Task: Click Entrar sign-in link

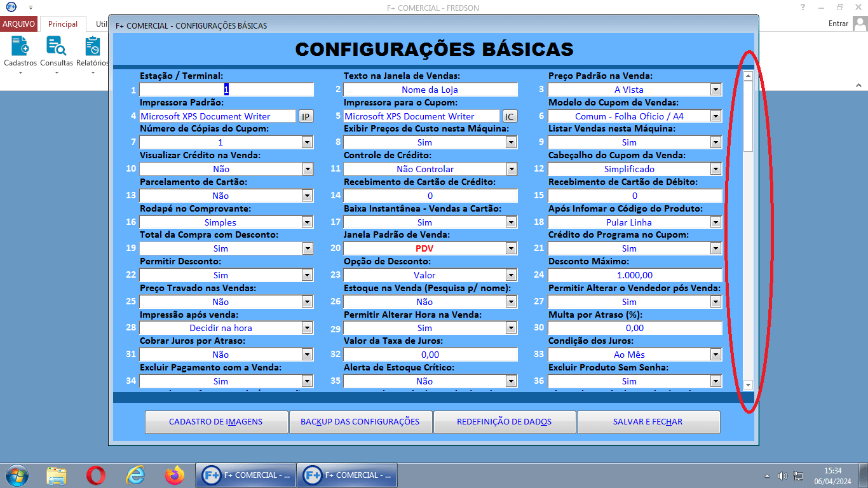Action: [x=839, y=24]
